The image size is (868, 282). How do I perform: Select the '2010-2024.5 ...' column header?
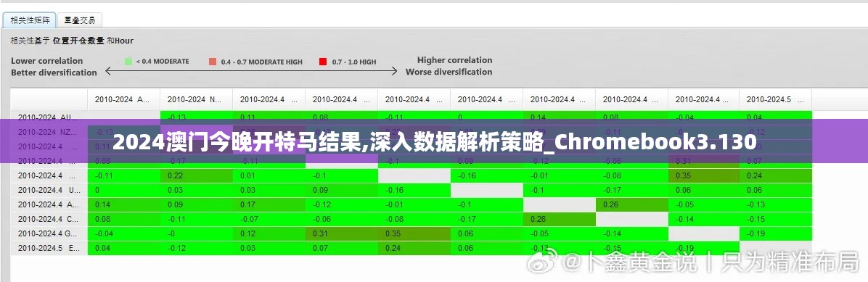point(776,99)
